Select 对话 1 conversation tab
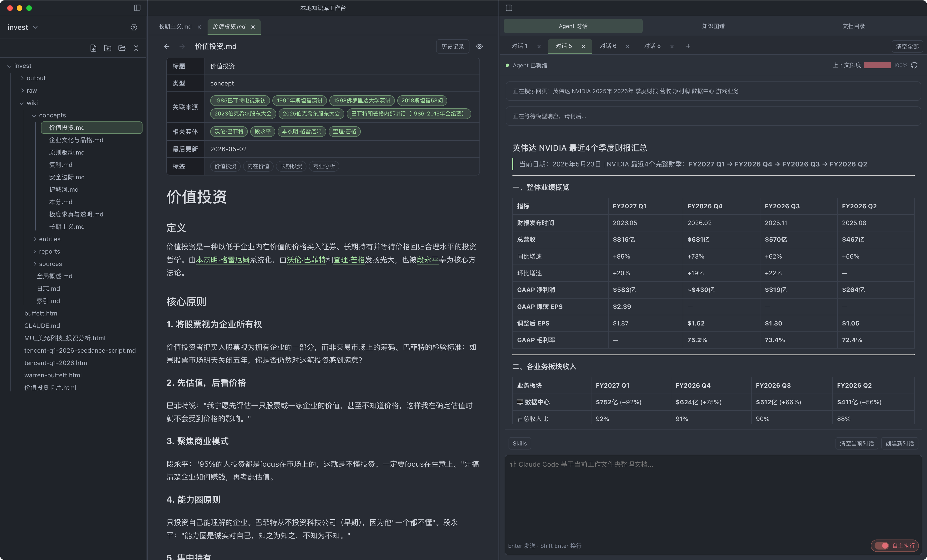The width and height of the screenshot is (927, 560). coord(519,46)
